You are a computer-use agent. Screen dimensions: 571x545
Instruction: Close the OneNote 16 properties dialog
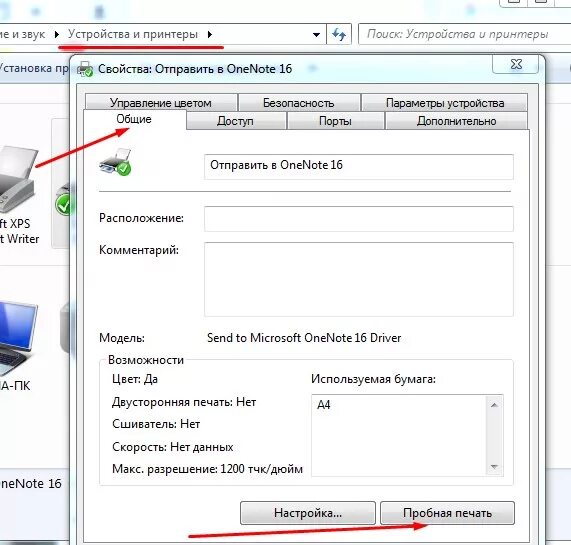point(516,64)
